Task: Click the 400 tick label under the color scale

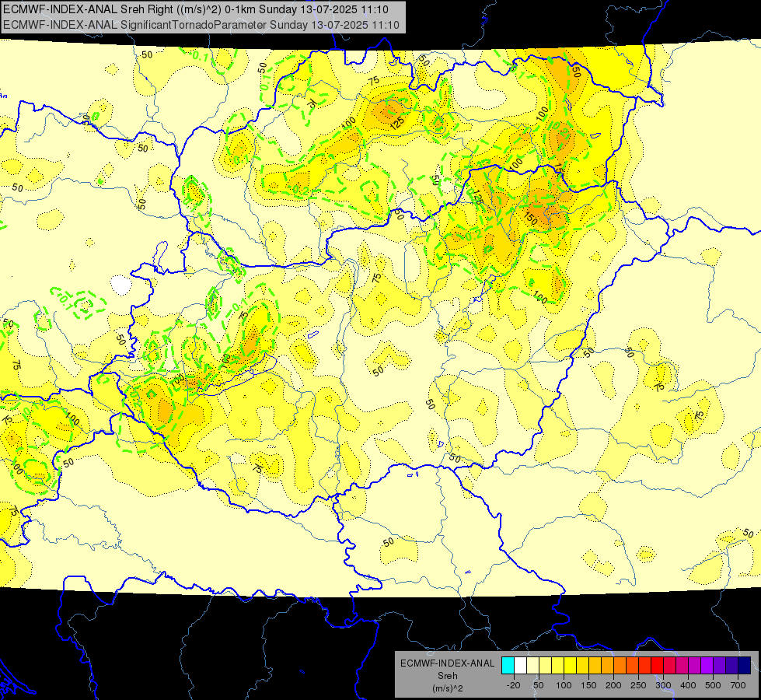Action: [688, 685]
